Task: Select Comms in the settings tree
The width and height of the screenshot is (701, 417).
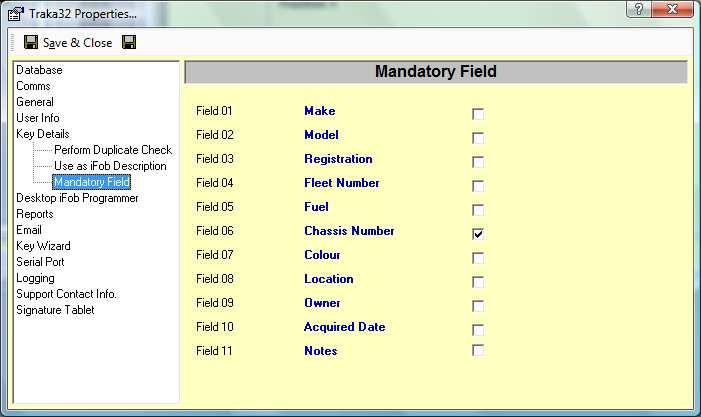Action: [x=33, y=86]
